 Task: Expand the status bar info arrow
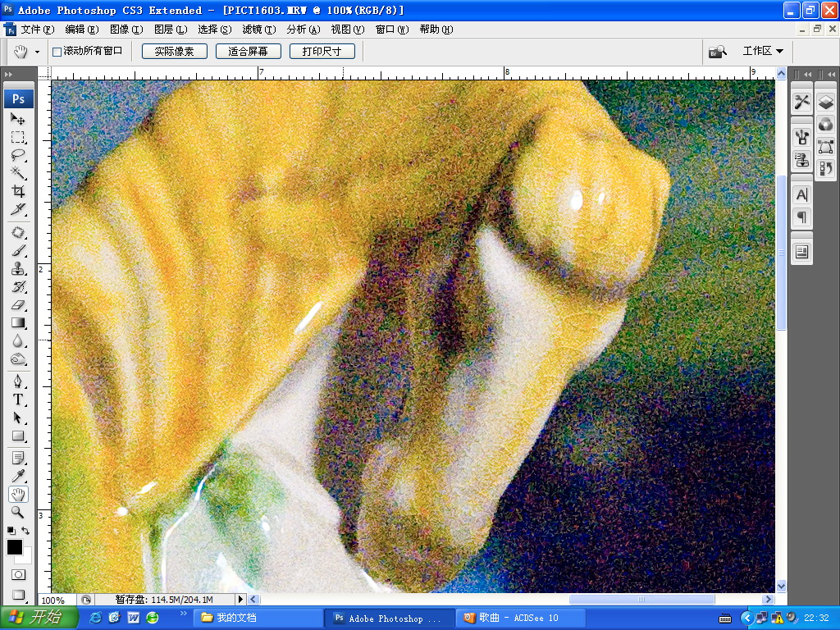240,600
